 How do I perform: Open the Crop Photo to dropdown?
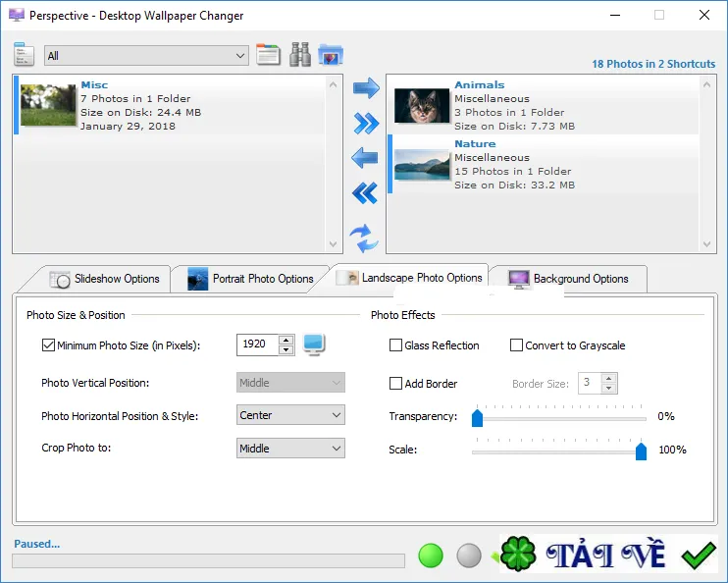coord(290,449)
